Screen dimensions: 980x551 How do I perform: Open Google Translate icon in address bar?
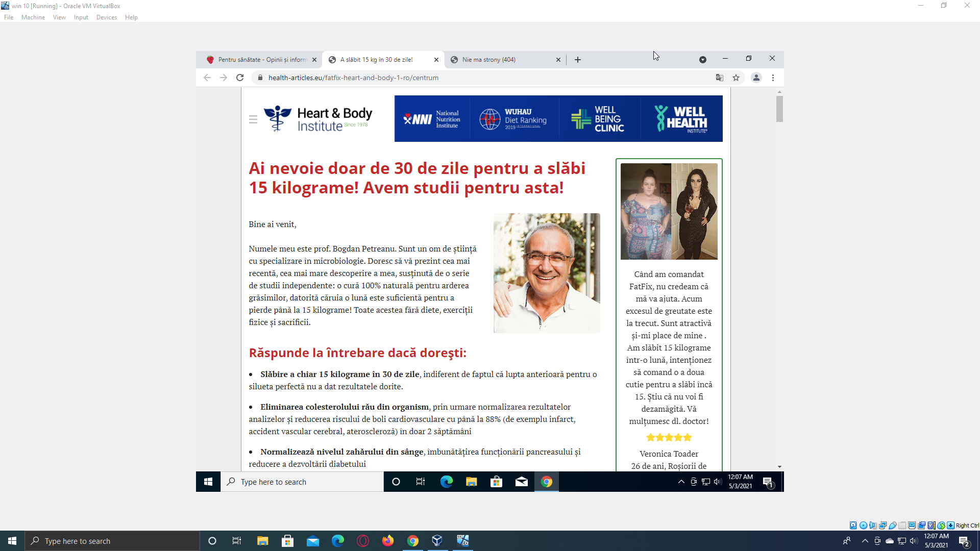click(x=720, y=78)
